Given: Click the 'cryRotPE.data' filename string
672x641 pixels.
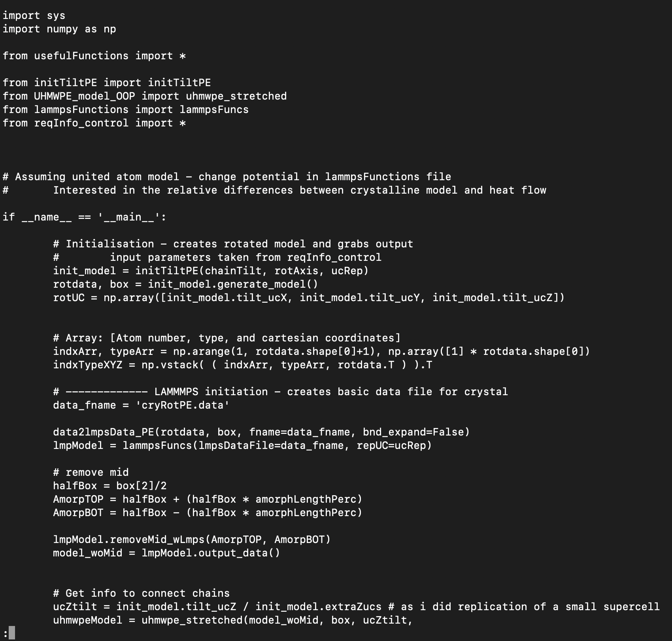Looking at the screenshot, I should point(182,405).
